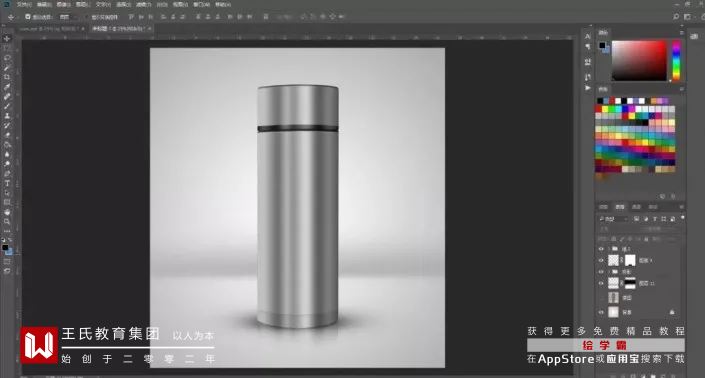Open the search icon in the options bar

676,17
